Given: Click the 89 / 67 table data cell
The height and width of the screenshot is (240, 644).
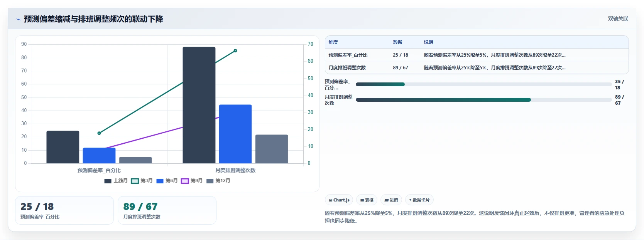Looking at the screenshot, I should pyautogui.click(x=401, y=68).
